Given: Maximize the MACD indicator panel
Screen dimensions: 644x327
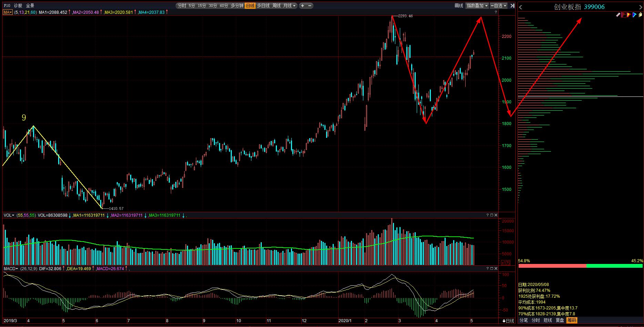Looking at the screenshot, I should click(x=492, y=268).
